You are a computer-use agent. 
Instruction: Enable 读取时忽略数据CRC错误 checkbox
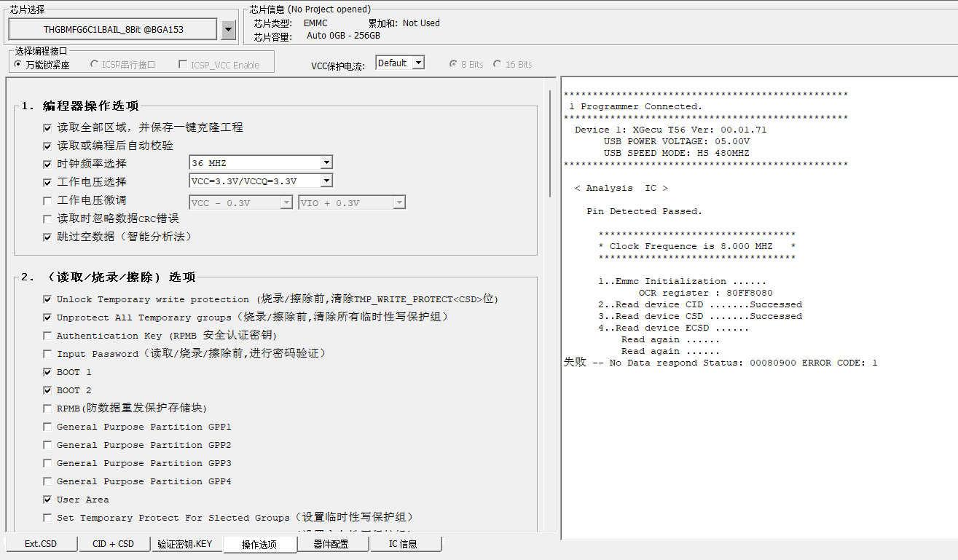tap(47, 218)
